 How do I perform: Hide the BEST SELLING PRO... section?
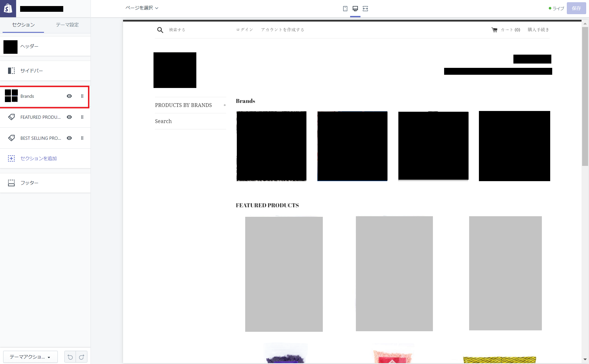(x=69, y=138)
